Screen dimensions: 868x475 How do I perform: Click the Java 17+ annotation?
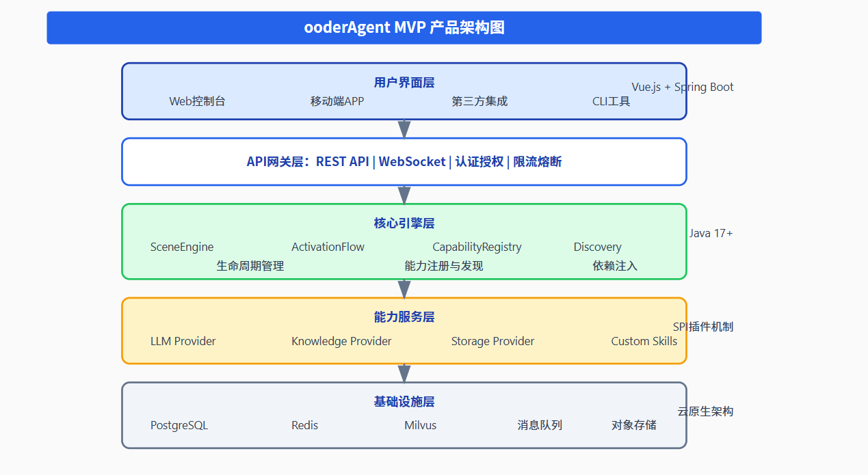pos(711,233)
